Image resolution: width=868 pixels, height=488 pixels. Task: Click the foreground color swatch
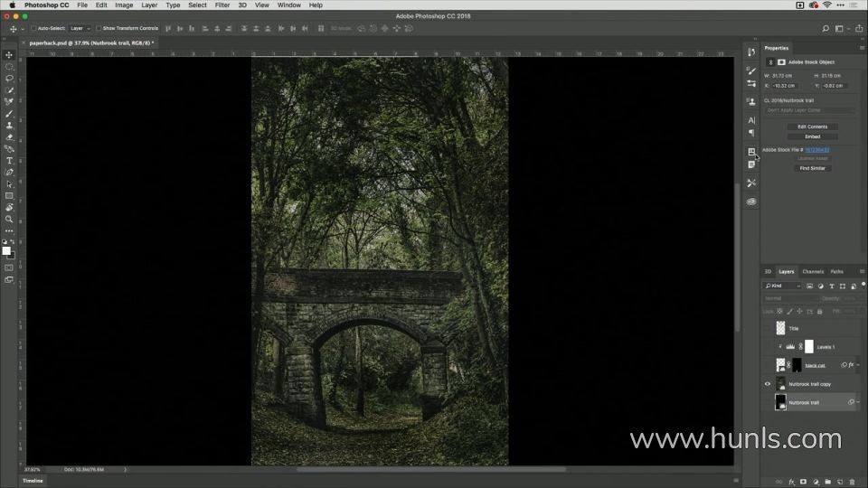click(x=6, y=251)
